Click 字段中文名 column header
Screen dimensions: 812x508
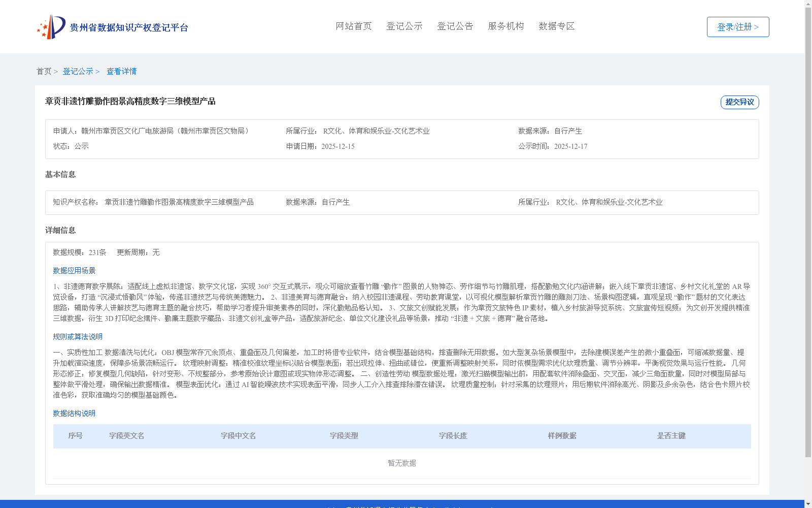[x=239, y=436]
